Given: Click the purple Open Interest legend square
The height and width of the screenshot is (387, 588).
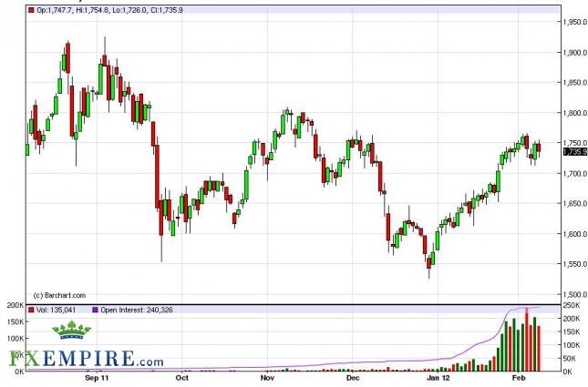Looking at the screenshot, I should (95, 311).
